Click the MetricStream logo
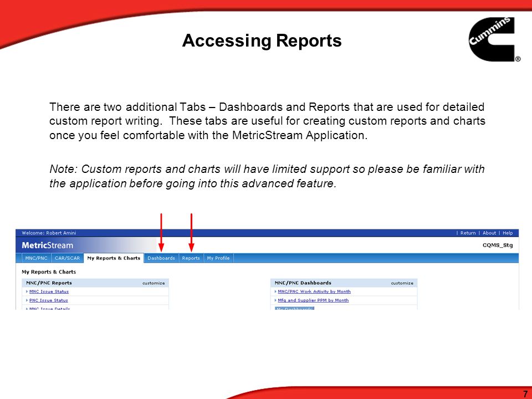 [x=48, y=245]
